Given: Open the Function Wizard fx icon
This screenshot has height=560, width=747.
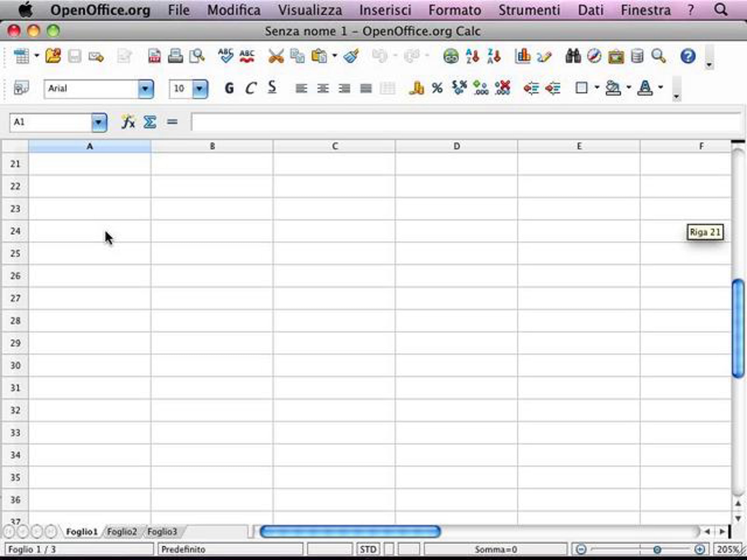Looking at the screenshot, I should 128,122.
